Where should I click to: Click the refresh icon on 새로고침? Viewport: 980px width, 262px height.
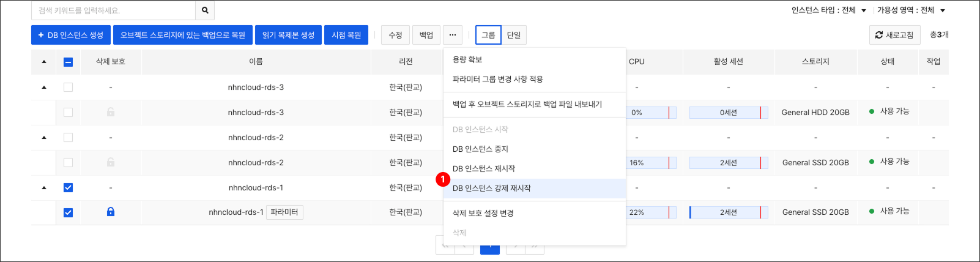[x=879, y=35]
